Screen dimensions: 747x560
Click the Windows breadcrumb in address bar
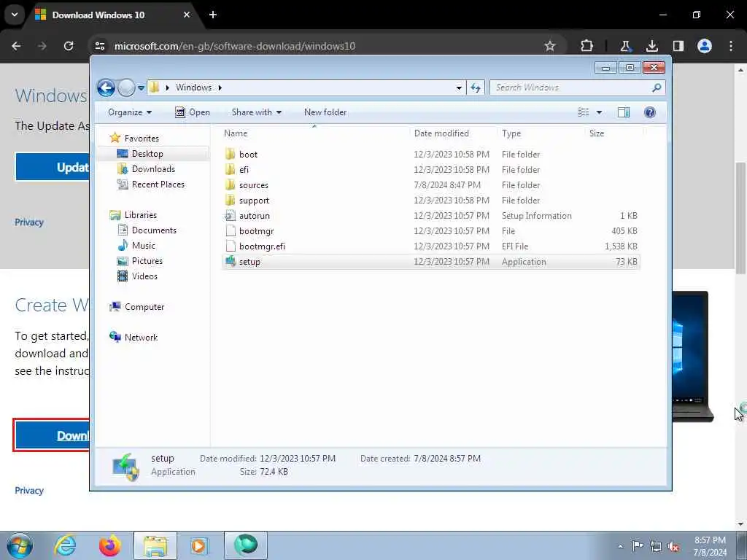tap(193, 87)
